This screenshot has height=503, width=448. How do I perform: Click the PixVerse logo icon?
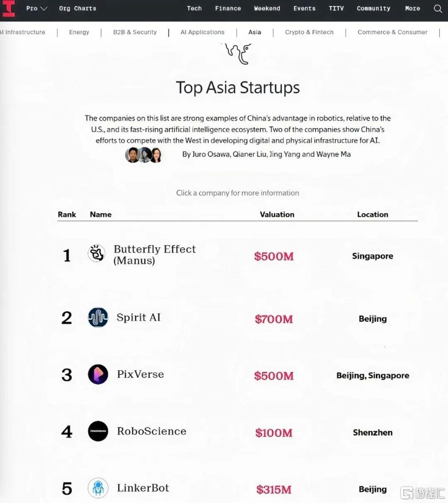pos(98,374)
